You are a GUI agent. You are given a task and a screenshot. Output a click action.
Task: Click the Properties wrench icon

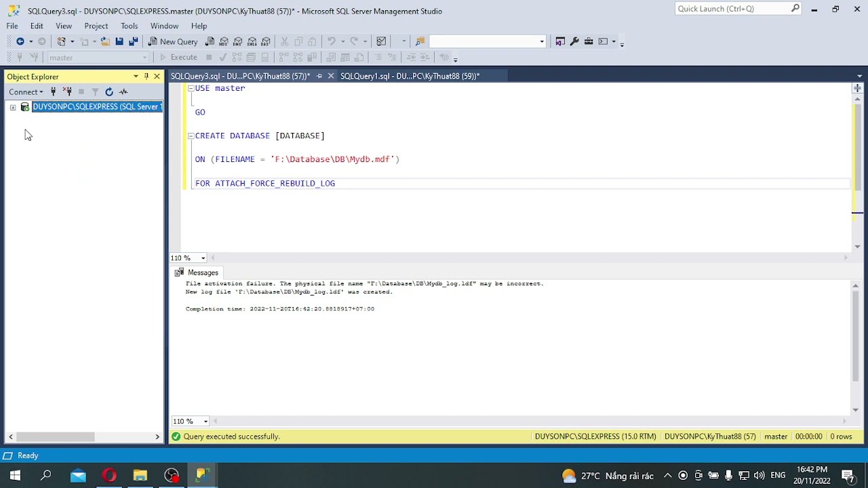pyautogui.click(x=574, y=41)
